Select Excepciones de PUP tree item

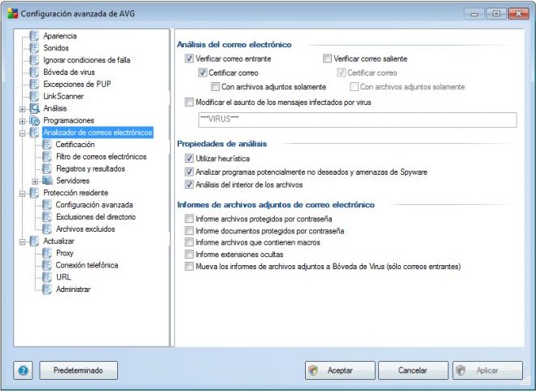coord(77,84)
